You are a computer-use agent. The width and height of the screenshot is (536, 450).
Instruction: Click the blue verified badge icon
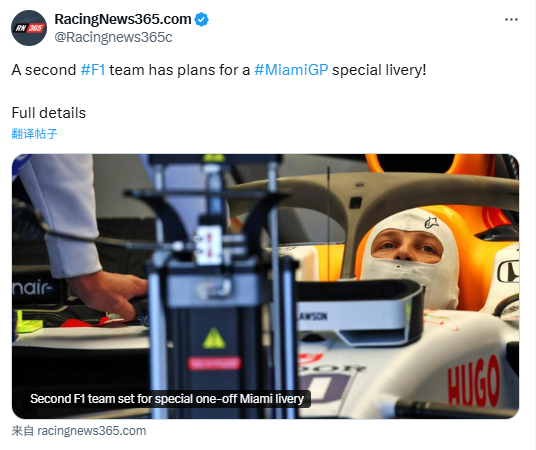tap(201, 19)
